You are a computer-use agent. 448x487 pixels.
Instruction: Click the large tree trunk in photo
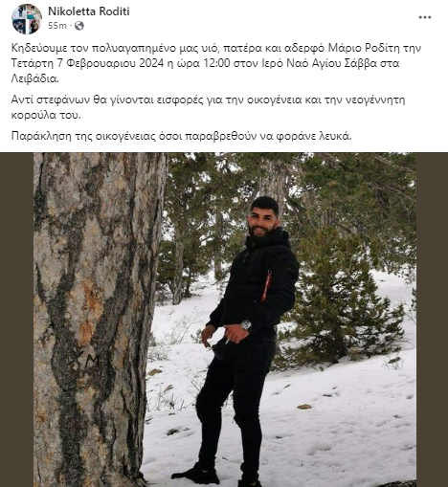(96, 319)
